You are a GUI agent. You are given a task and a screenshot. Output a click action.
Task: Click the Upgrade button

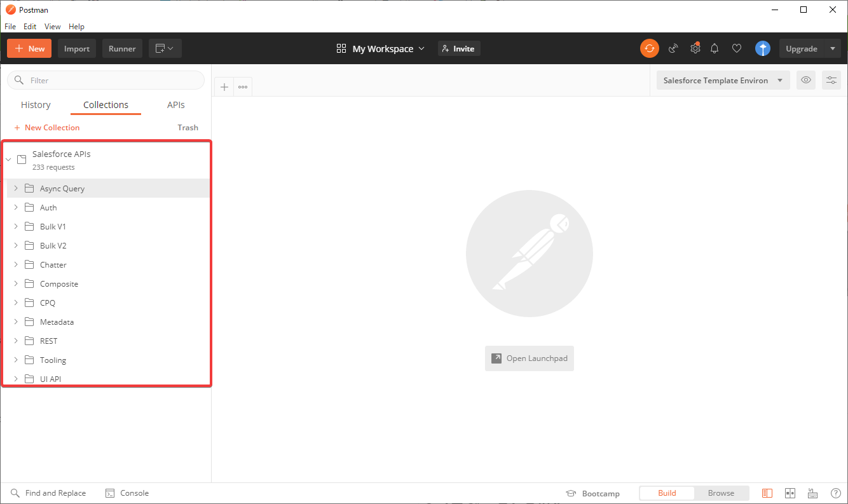click(802, 48)
